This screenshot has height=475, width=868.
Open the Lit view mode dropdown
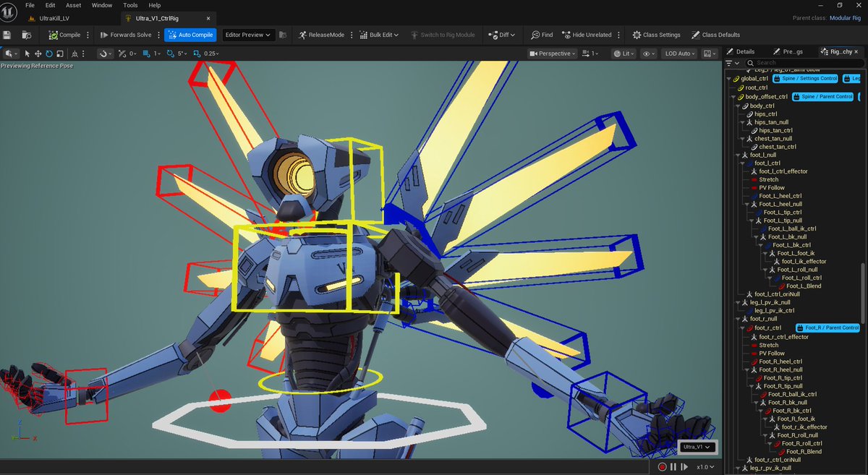pos(624,54)
